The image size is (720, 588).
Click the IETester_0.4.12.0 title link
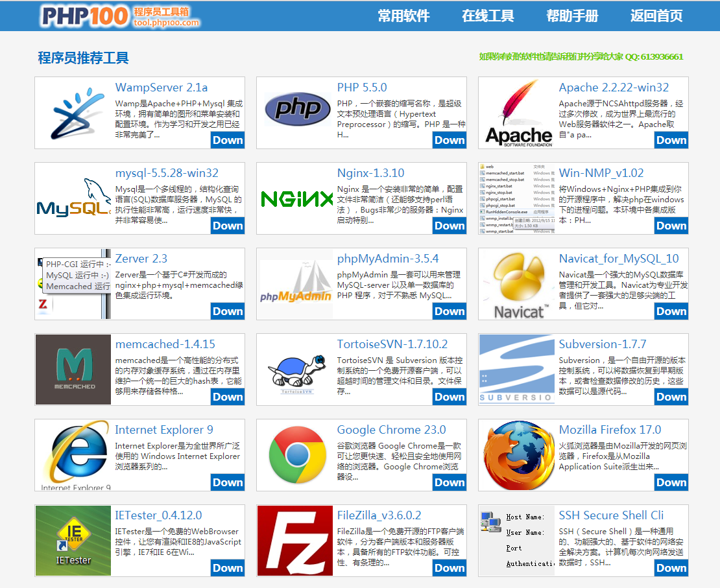tap(158, 515)
